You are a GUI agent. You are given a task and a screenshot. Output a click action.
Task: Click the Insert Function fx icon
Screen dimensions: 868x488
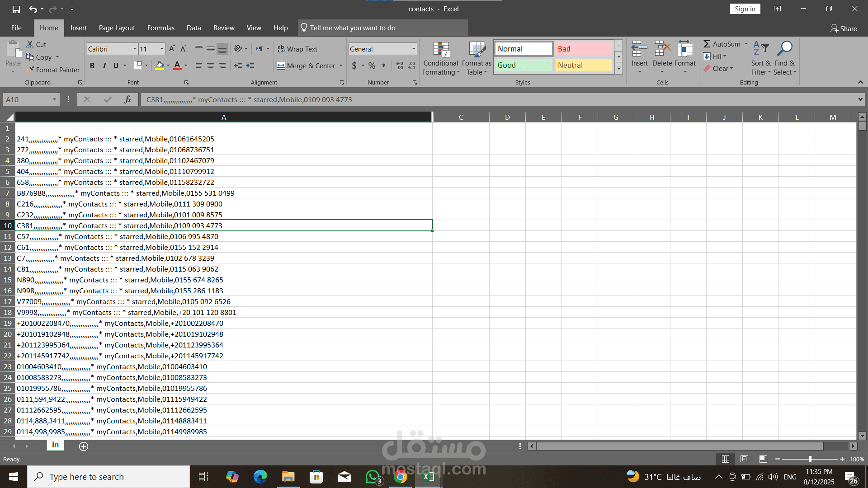(128, 99)
